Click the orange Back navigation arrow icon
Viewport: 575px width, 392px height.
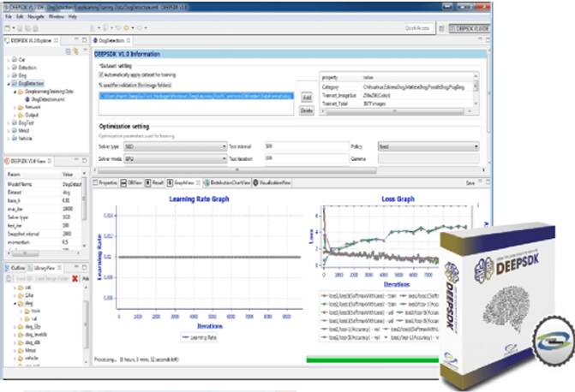(x=127, y=28)
